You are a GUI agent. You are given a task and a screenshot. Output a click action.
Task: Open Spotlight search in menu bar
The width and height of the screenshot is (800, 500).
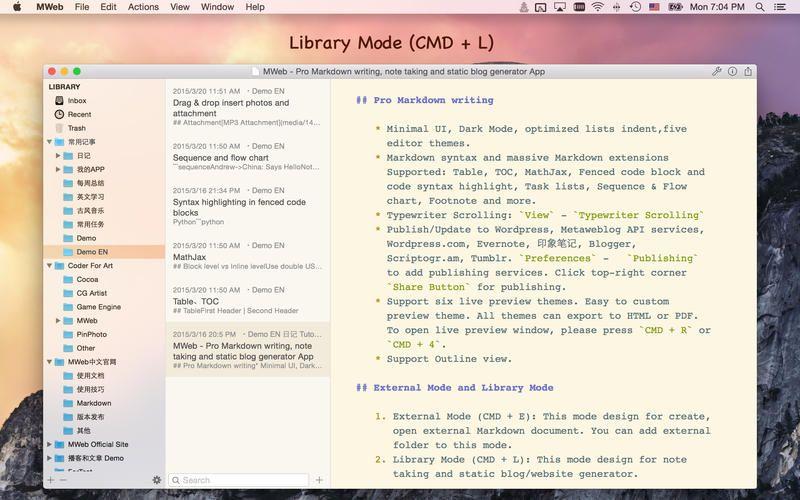pos(760,7)
